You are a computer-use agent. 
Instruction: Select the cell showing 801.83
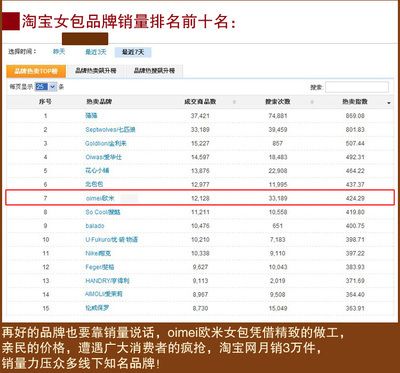coord(355,129)
